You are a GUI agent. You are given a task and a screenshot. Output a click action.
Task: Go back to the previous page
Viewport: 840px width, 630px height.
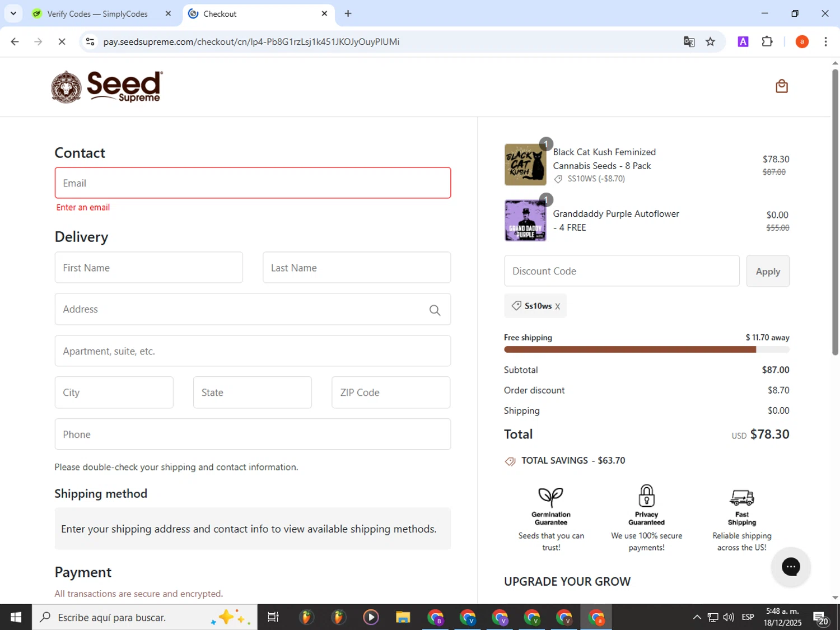pyautogui.click(x=15, y=41)
